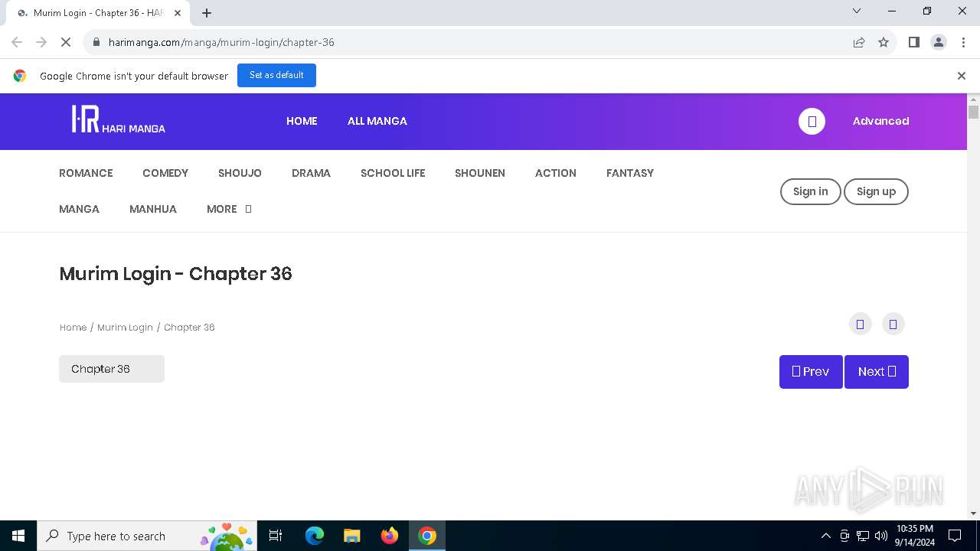980x551 pixels.
Task: Click the Sign in button
Action: [810, 191]
